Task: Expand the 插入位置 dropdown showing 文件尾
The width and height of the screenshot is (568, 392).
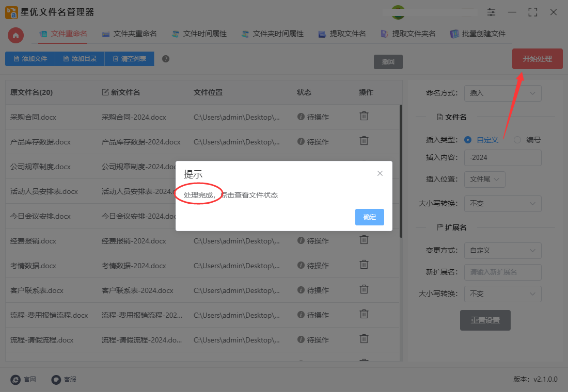Action: tap(485, 179)
